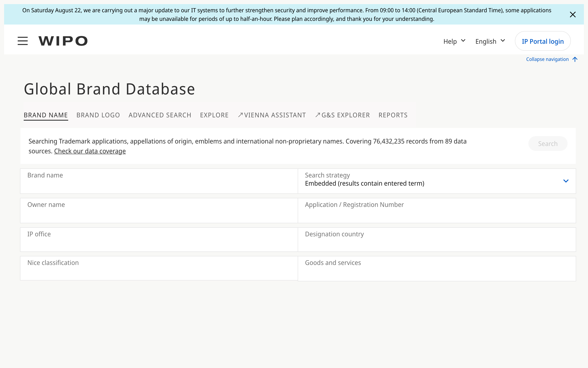Screen dimensions: 588x368
Task: Open the Explore tab
Action: 214,115
